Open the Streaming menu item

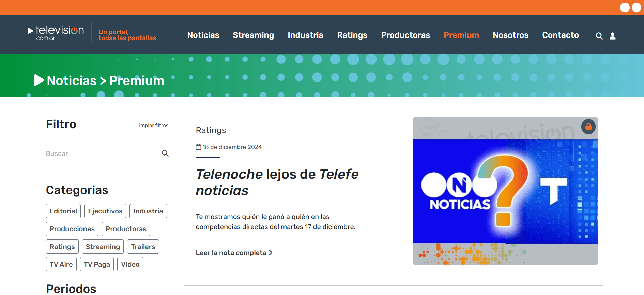pos(253,35)
